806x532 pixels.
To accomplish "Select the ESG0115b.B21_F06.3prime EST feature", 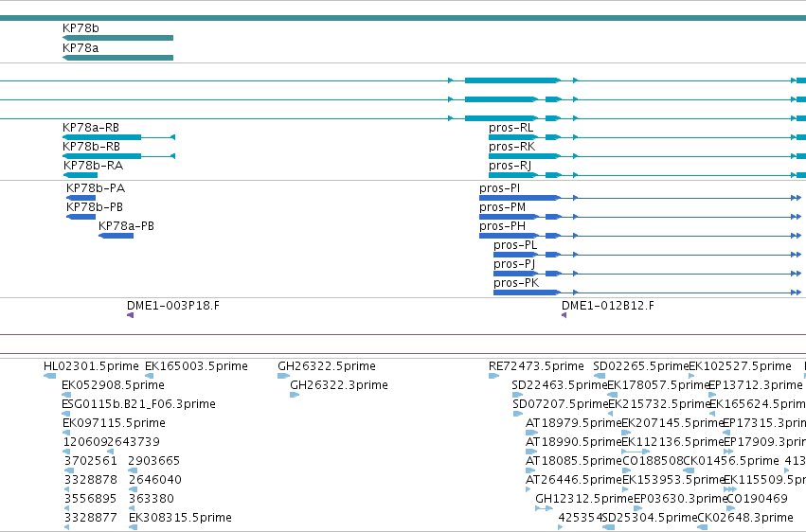I will pos(65,414).
